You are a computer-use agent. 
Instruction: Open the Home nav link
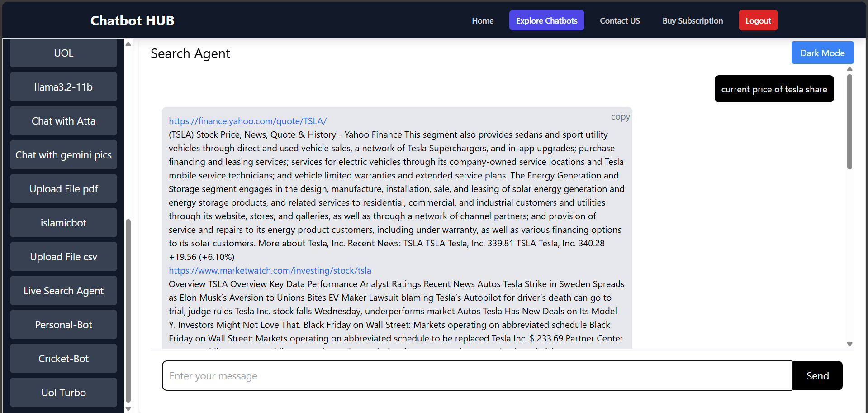click(x=483, y=20)
